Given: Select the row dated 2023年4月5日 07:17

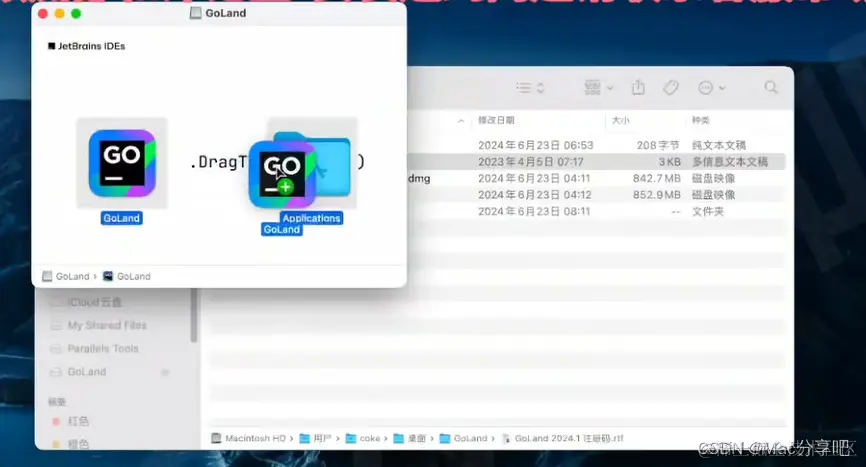Looking at the screenshot, I should click(596, 162).
